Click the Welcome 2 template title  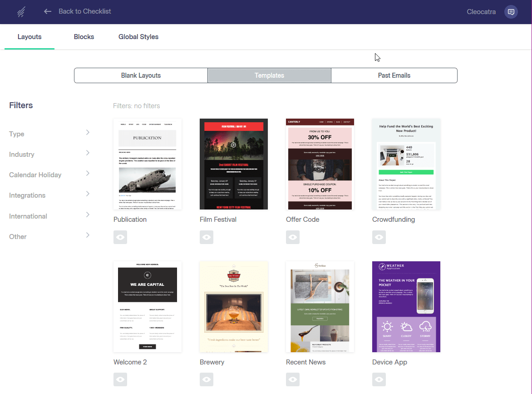[x=130, y=362]
